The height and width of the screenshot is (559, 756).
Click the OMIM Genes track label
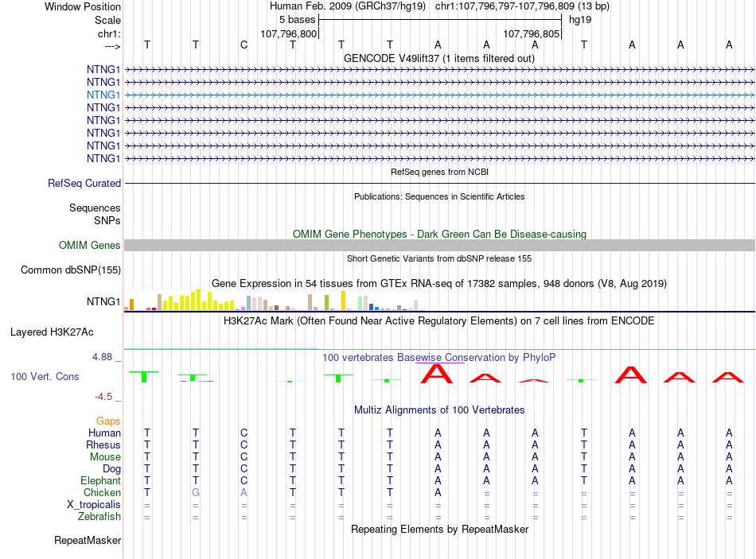89,245
